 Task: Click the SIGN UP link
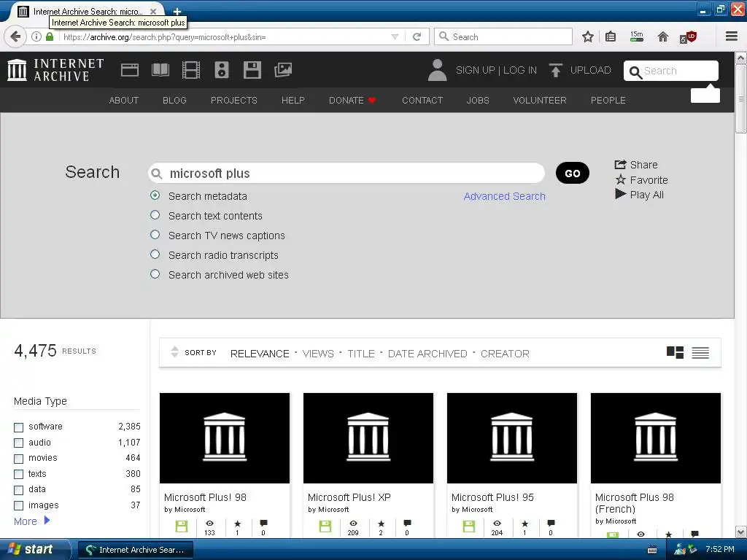point(476,70)
